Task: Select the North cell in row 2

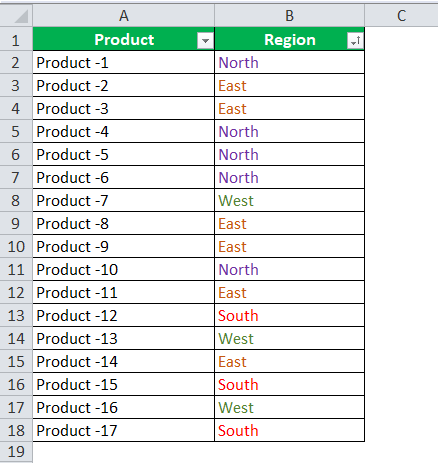Action: [290, 62]
